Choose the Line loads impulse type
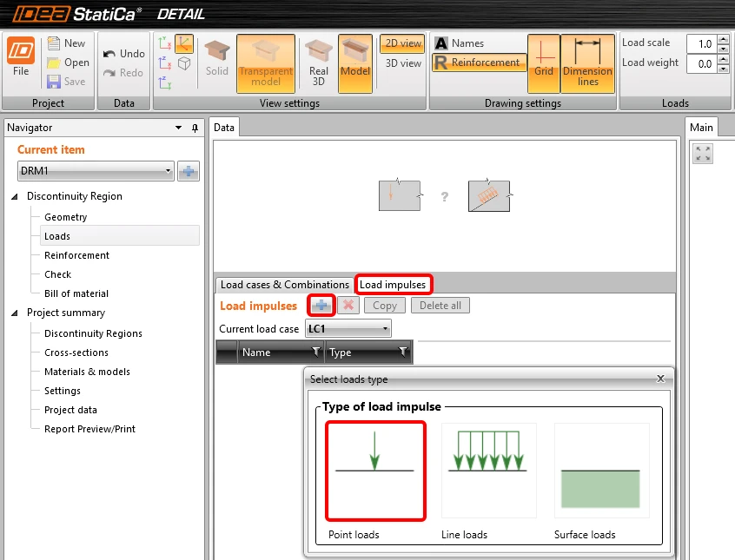The height and width of the screenshot is (560, 735). click(x=488, y=471)
